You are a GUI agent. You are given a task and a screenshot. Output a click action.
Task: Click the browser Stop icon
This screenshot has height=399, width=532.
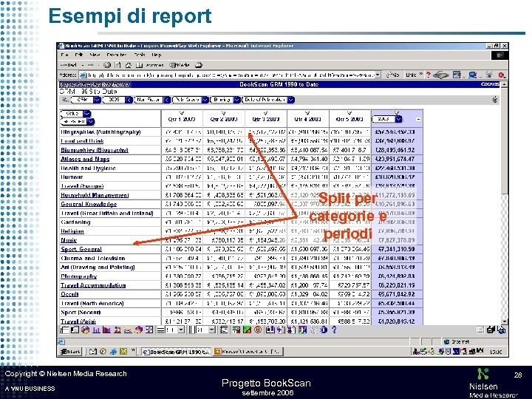(x=107, y=65)
